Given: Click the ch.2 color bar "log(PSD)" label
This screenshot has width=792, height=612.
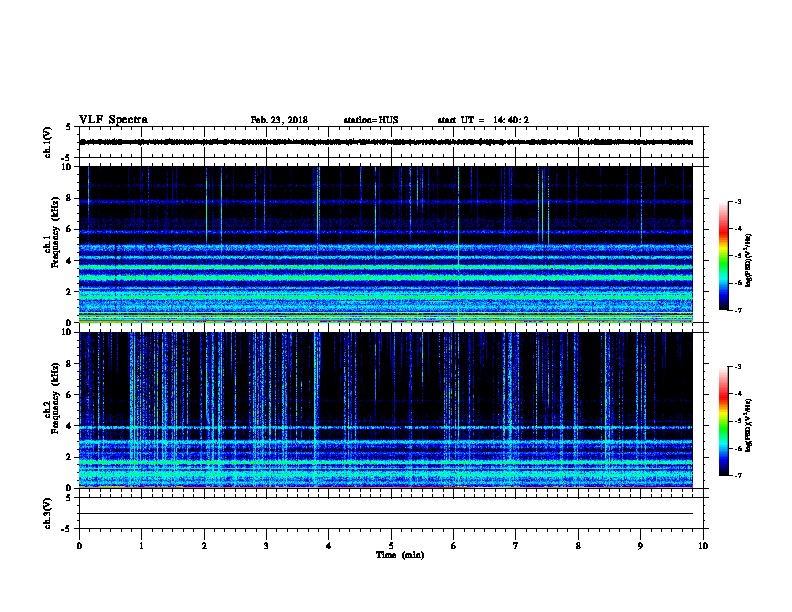Looking at the screenshot, I should tap(748, 425).
